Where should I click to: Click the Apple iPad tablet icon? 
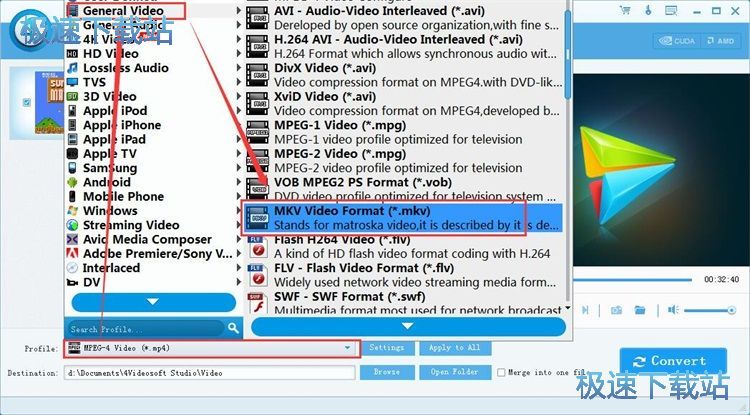72,140
